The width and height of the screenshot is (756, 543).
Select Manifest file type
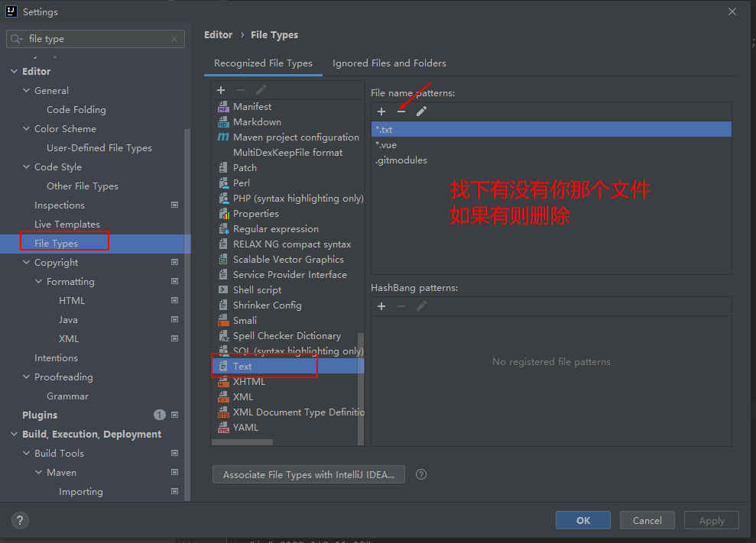(288, 106)
